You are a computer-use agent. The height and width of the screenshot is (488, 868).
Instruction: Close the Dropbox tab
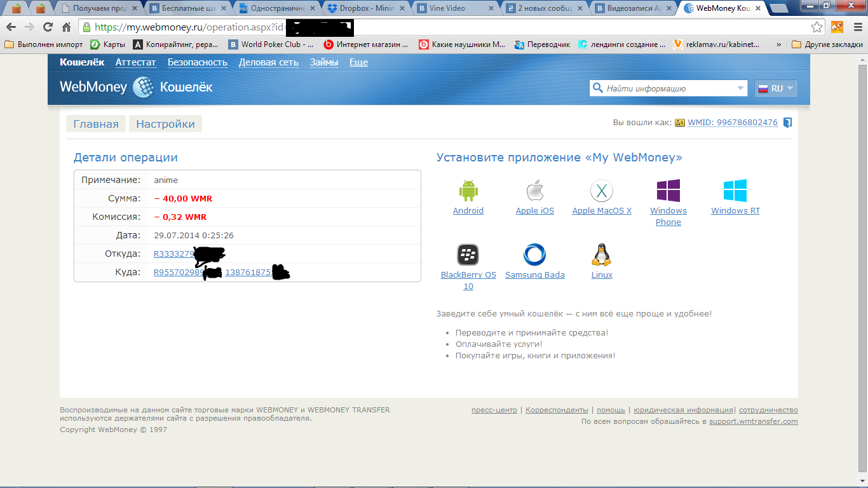coord(403,9)
